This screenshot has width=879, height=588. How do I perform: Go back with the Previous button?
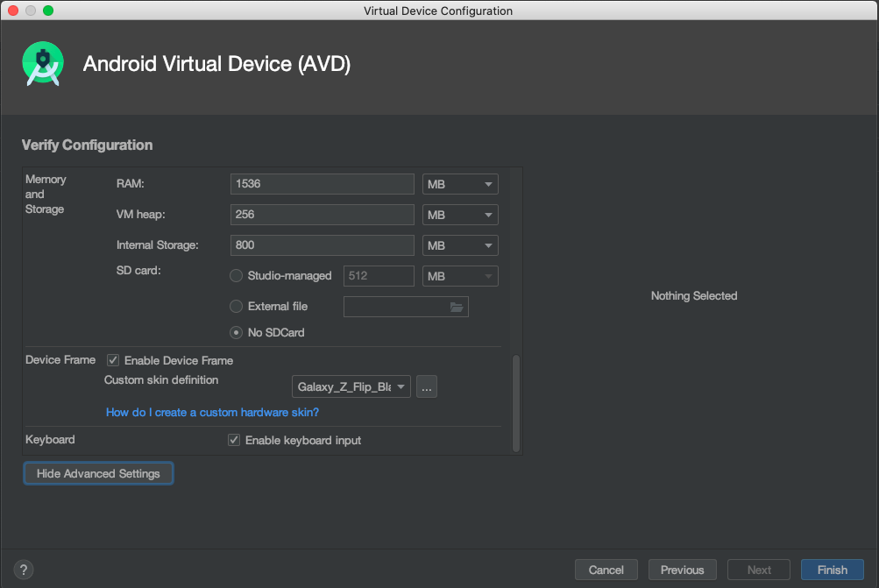coord(682,570)
